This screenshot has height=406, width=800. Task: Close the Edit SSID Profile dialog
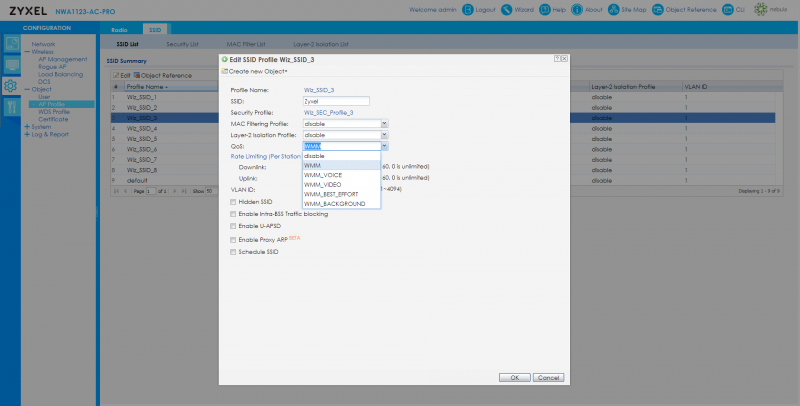[564, 59]
